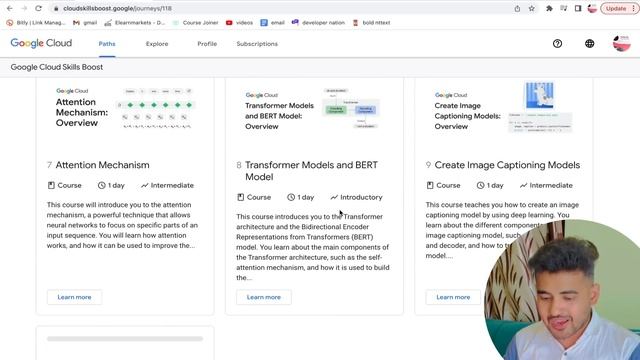The height and width of the screenshot is (360, 640).
Task: Click Google Cloud Skills Boost heading text
Action: tap(57, 67)
